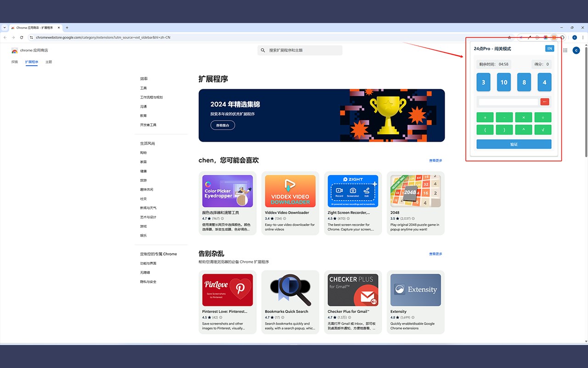Open the 24点 game extension icon in toolbar
Image resolution: width=588 pixels, height=368 pixels.
tap(554, 37)
